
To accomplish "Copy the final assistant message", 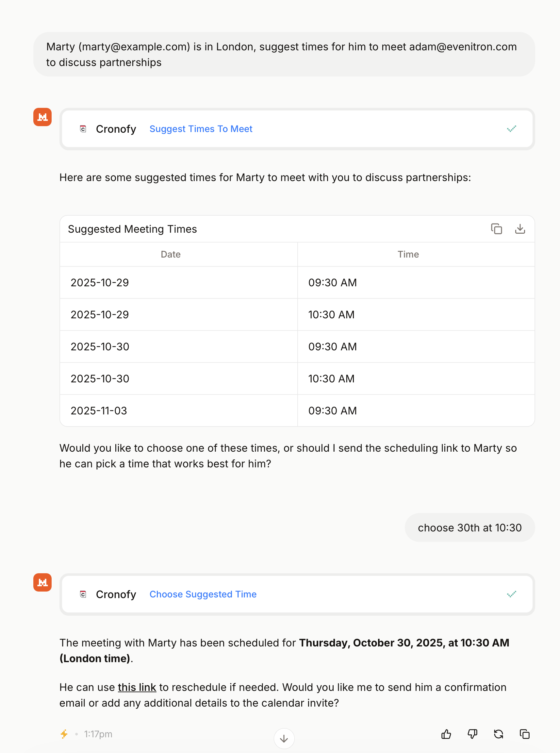I will [x=524, y=734].
